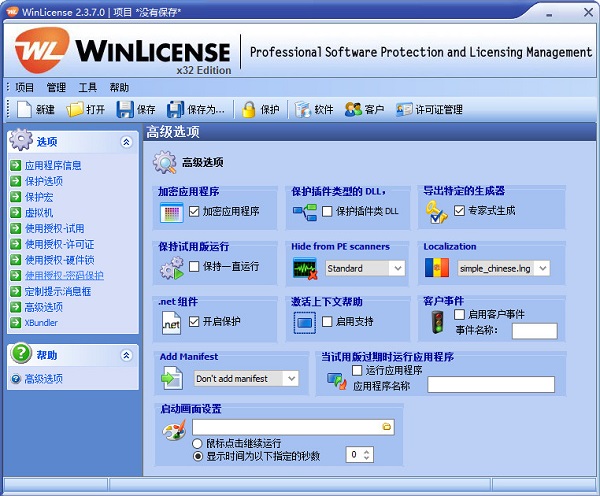Go to 应用程序信息 in sidebar

(53, 165)
